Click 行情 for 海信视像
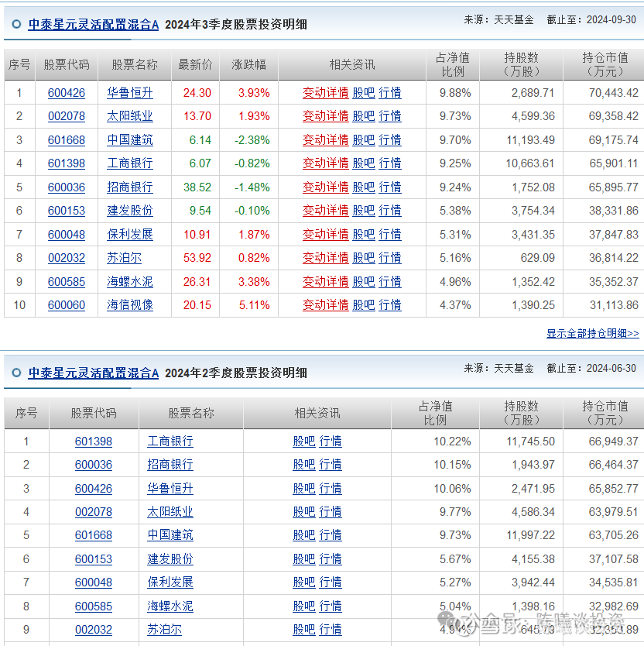 click(390, 305)
